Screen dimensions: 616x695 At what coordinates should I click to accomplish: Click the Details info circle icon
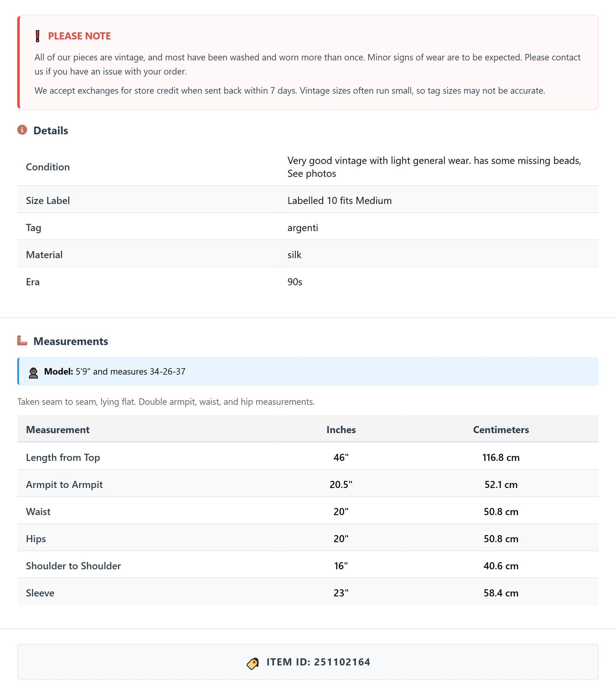point(22,130)
